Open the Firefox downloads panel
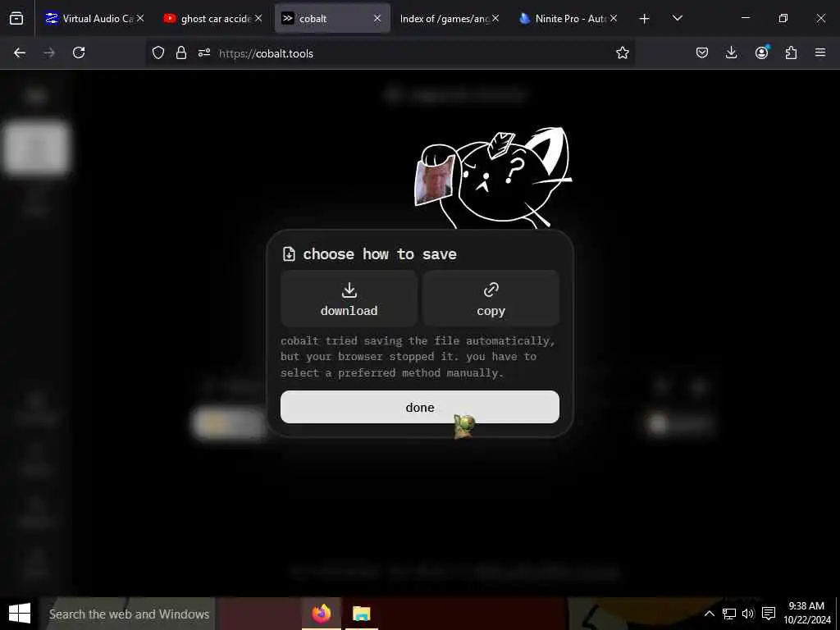This screenshot has height=630, width=840. coord(731,52)
